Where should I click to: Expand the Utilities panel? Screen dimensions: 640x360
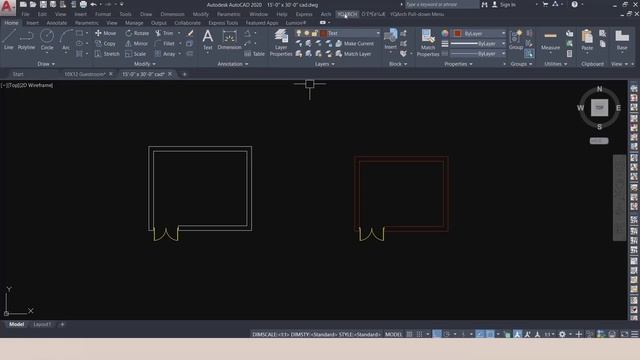click(x=556, y=64)
